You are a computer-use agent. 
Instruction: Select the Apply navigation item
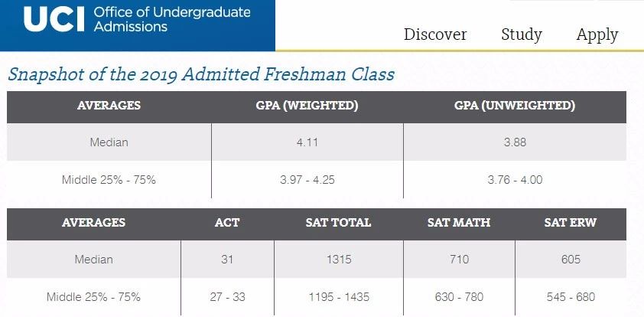coord(597,34)
